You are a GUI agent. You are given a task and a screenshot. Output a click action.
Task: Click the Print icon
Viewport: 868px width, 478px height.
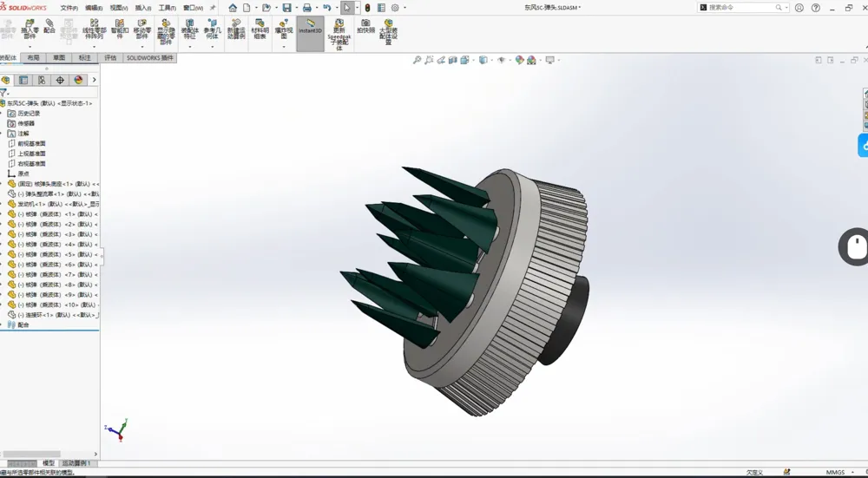point(306,8)
